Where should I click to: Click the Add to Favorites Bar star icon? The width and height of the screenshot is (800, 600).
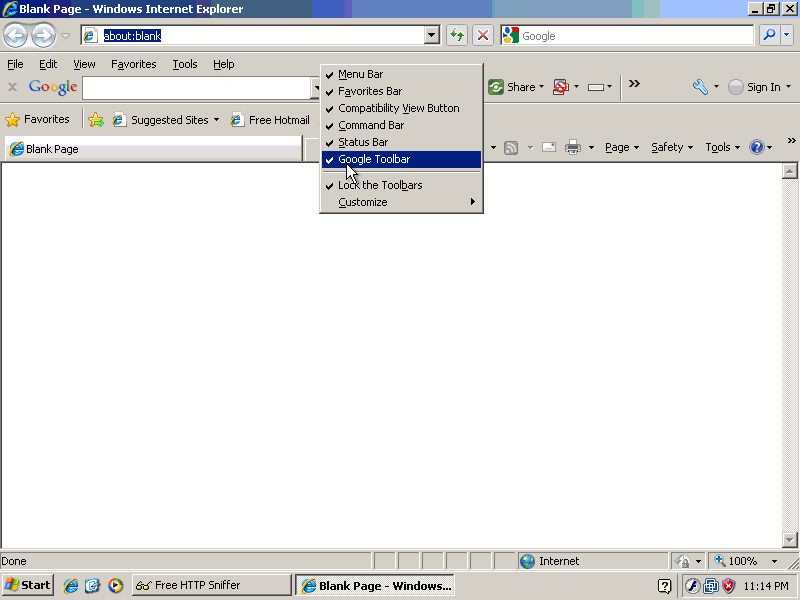95,120
